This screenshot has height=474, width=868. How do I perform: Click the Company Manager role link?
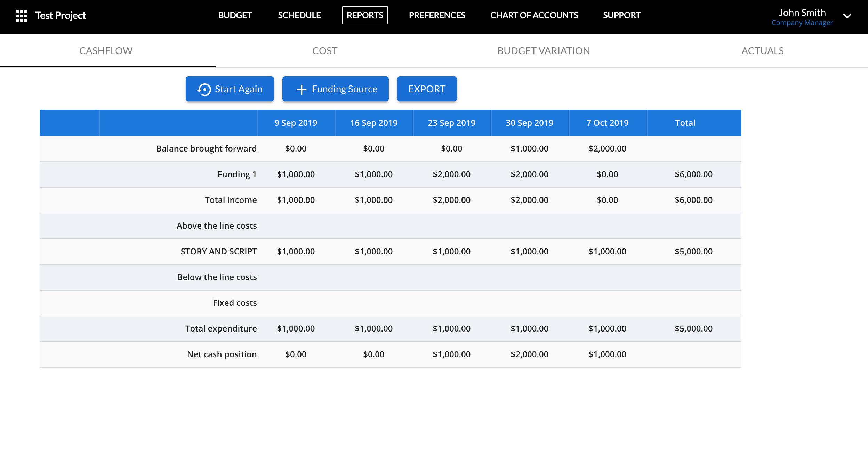(x=802, y=23)
